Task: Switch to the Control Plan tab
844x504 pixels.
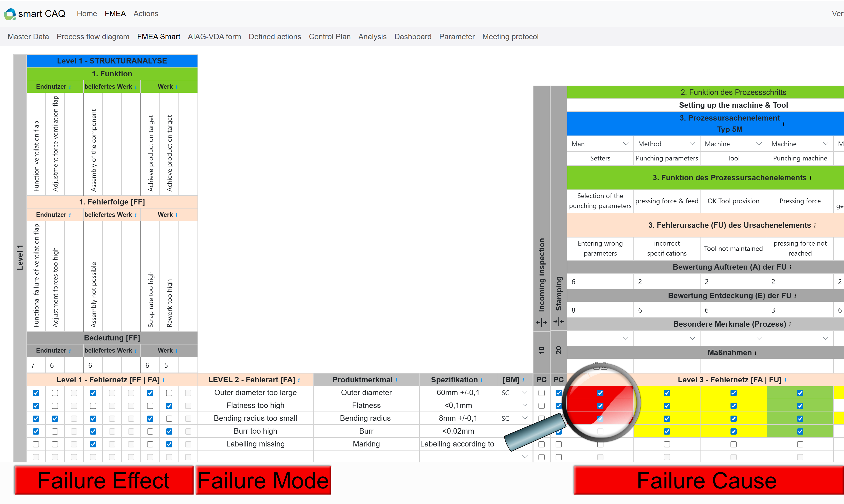Action: pos(329,37)
